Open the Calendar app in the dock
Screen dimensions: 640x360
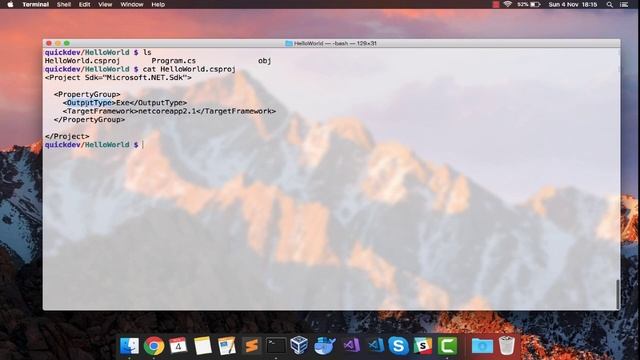[178, 346]
